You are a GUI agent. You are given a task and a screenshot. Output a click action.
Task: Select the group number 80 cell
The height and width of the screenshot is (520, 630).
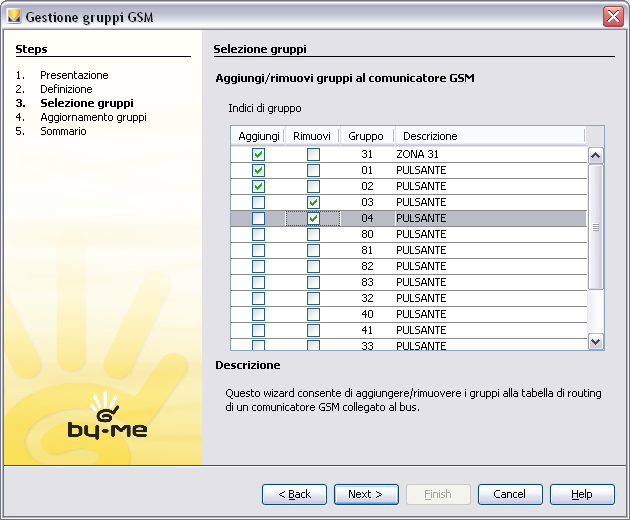[367, 234]
